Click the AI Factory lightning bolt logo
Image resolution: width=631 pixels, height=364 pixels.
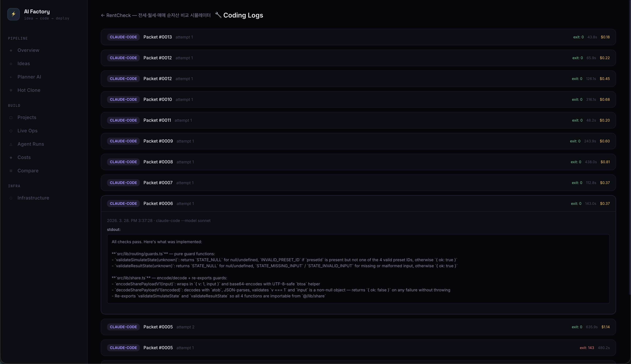point(14,14)
